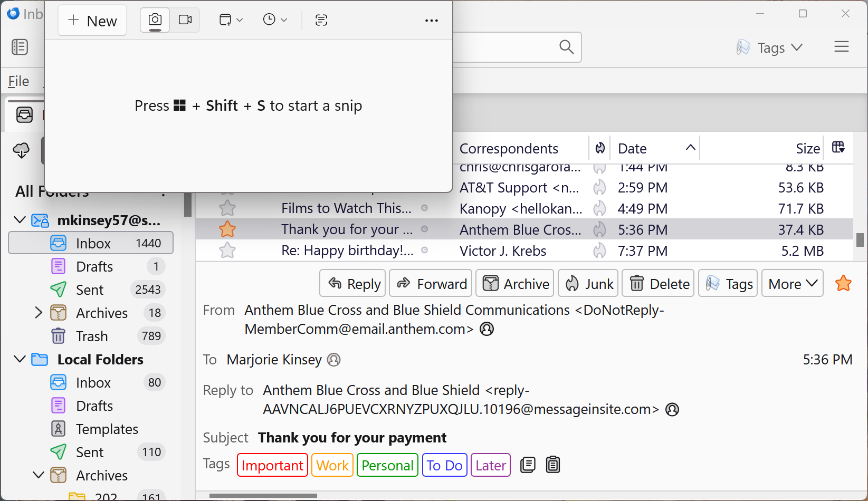Screen dimensions: 868x501
Task: Toggle read status dot for Thank you row
Action: tap(424, 229)
